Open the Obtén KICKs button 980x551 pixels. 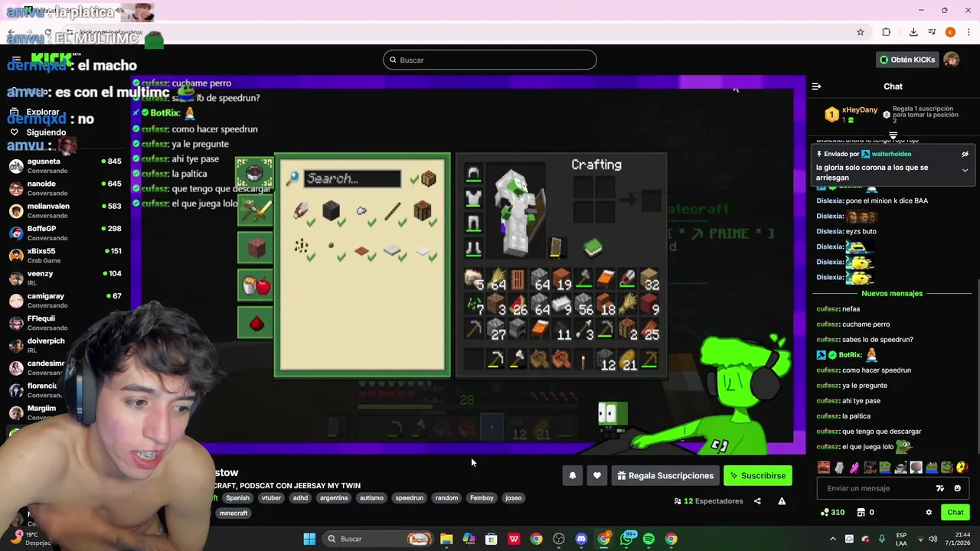point(907,60)
